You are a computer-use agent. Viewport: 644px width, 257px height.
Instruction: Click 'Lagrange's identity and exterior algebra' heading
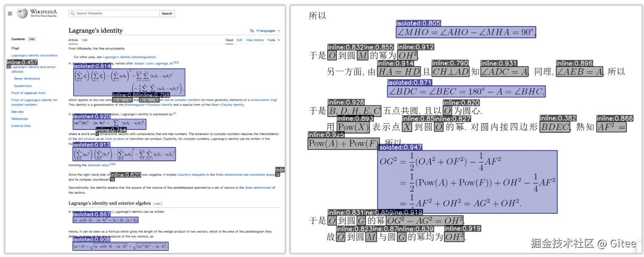[109, 203]
